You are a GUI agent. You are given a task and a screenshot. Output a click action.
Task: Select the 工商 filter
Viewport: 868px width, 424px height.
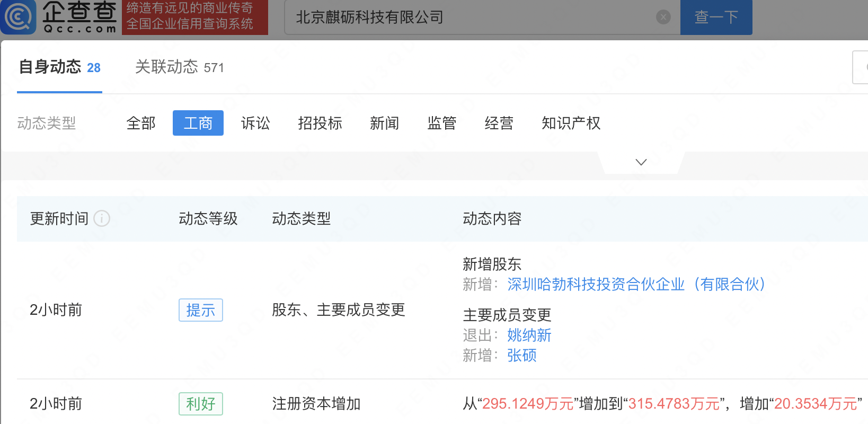point(198,123)
